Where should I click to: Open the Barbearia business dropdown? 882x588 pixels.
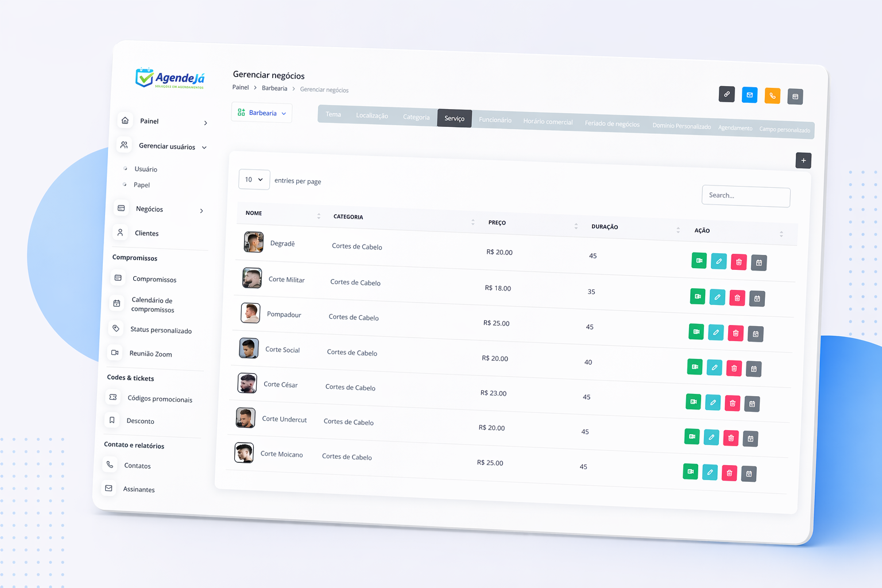click(262, 113)
